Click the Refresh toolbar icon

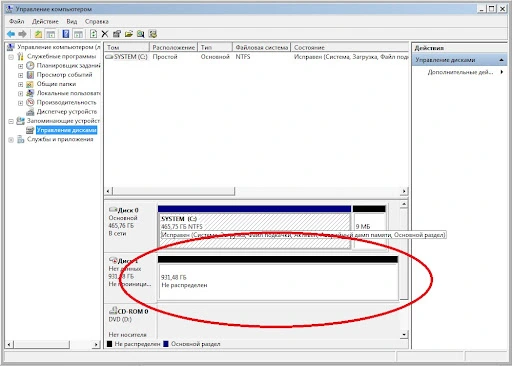[94, 34]
